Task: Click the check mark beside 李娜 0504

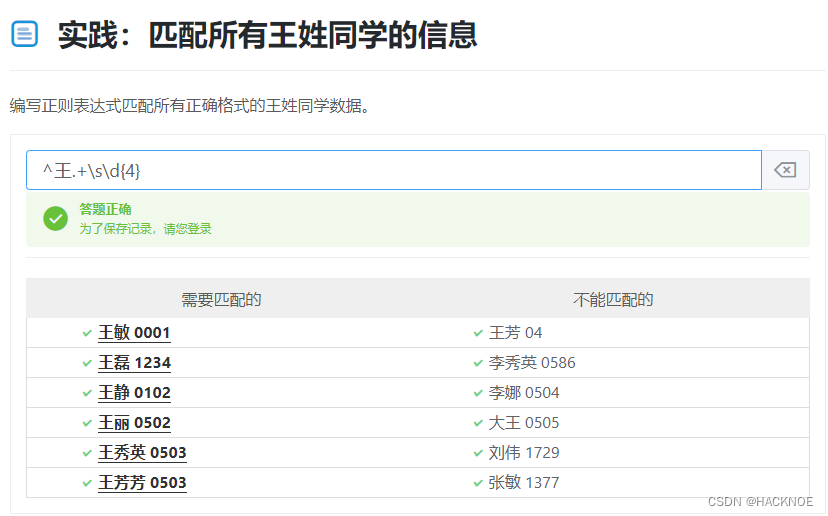Action: 478,393
